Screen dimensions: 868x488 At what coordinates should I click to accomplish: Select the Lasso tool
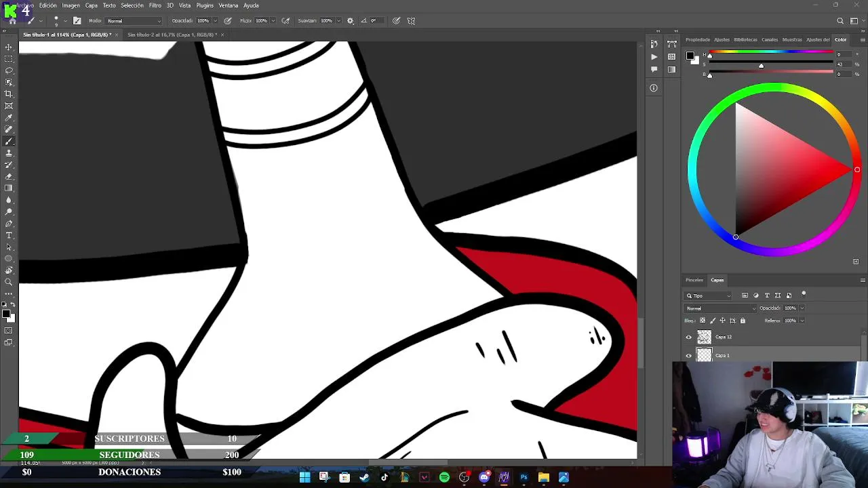[9, 70]
